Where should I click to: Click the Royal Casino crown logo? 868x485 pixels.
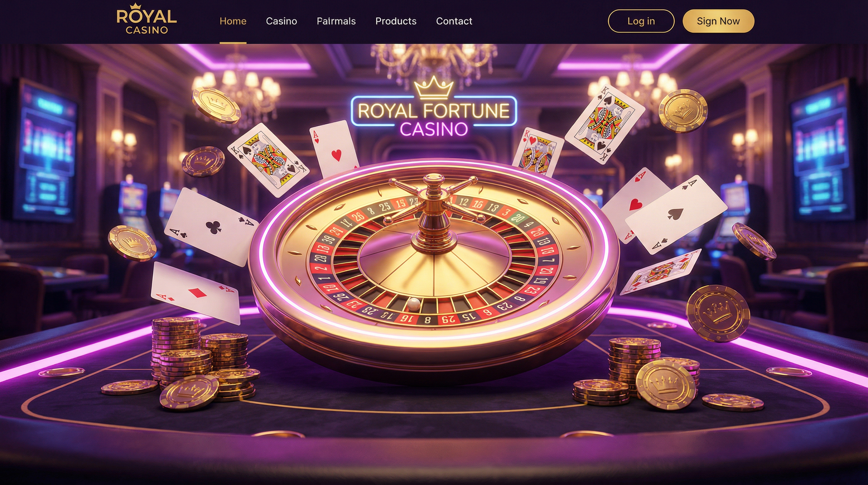[x=147, y=19]
